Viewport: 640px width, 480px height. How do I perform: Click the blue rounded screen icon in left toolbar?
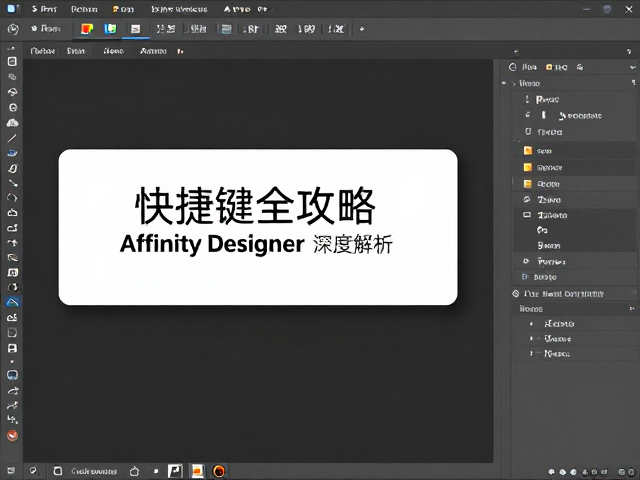click(x=12, y=375)
